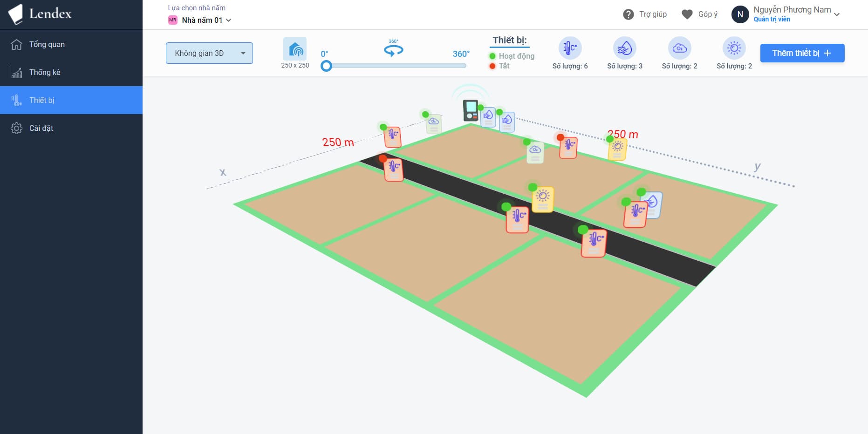Select the humidity sensor farther from the gateway
The image size is (868, 434).
[507, 122]
